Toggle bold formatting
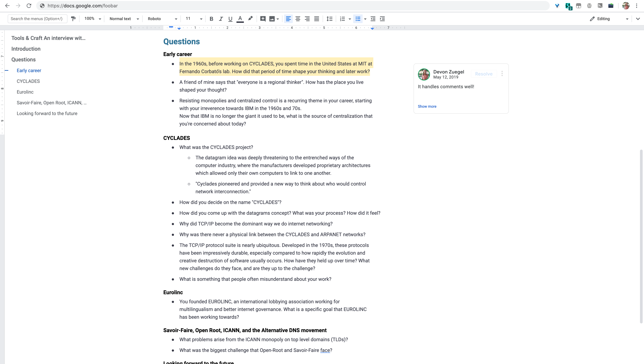Image resolution: width=644 pixels, height=364 pixels. click(211, 19)
